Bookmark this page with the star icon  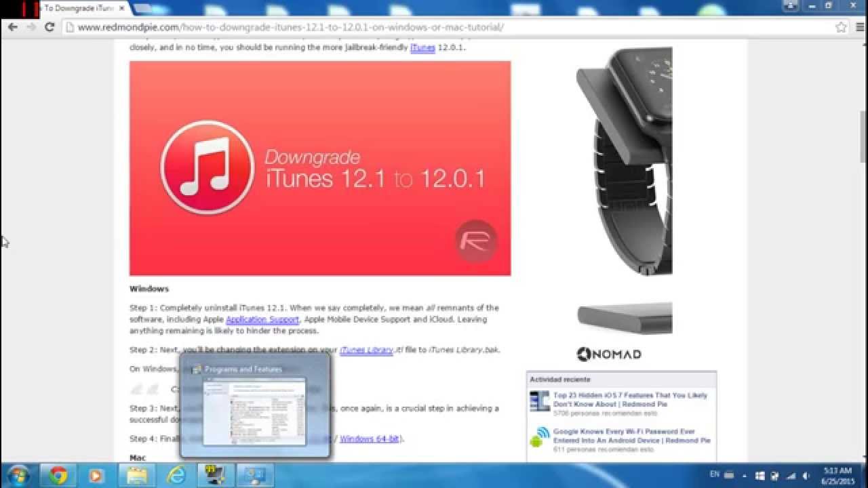841,27
